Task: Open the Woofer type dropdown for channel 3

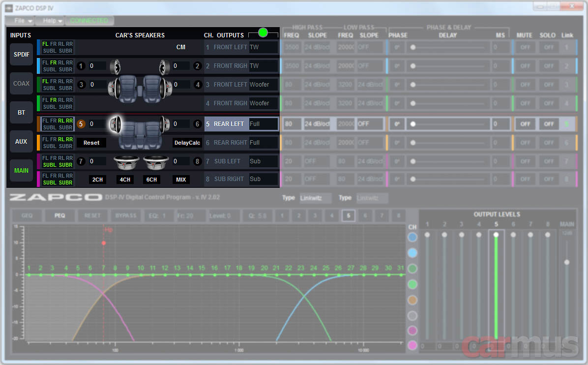Action: 263,85
